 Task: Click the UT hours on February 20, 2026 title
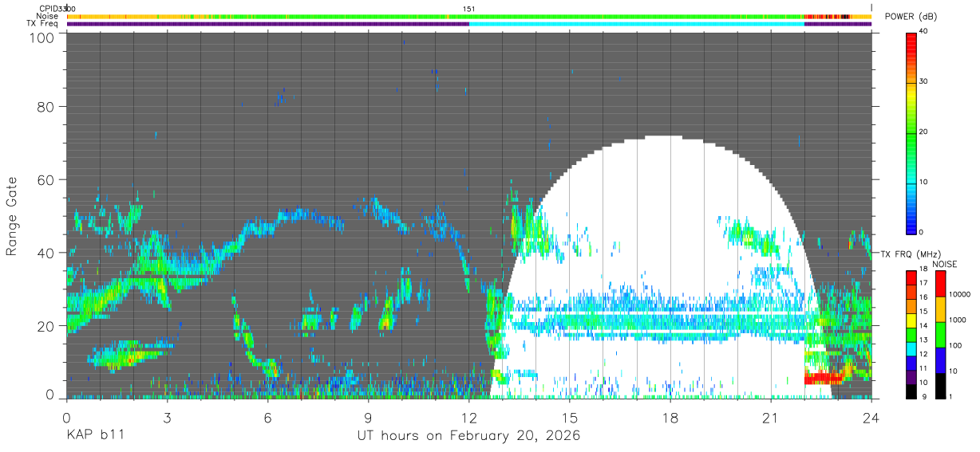468,437
